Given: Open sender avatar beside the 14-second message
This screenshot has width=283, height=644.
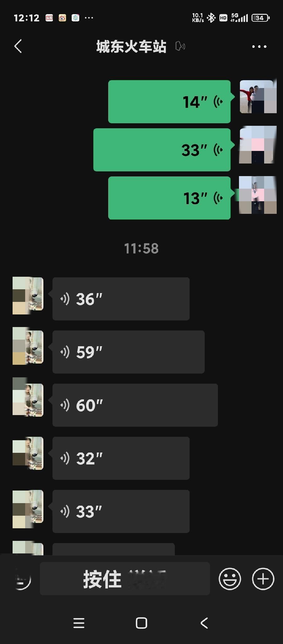Looking at the screenshot, I should pyautogui.click(x=258, y=96).
